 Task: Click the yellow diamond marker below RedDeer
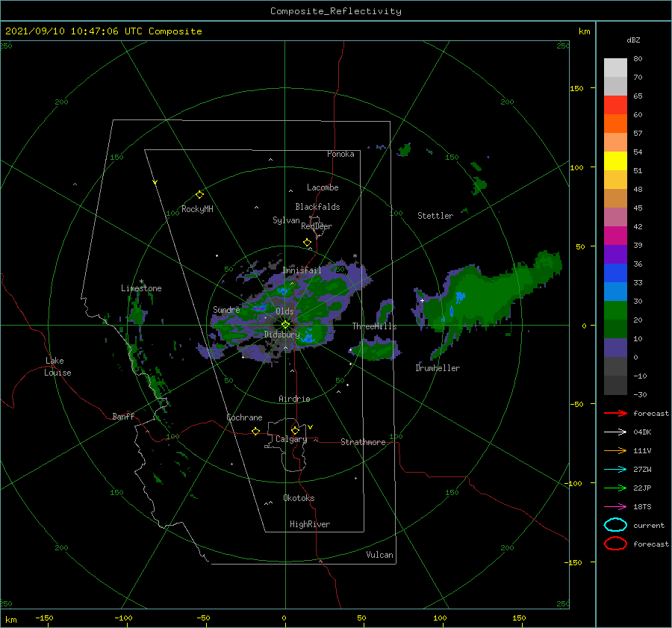(308, 243)
